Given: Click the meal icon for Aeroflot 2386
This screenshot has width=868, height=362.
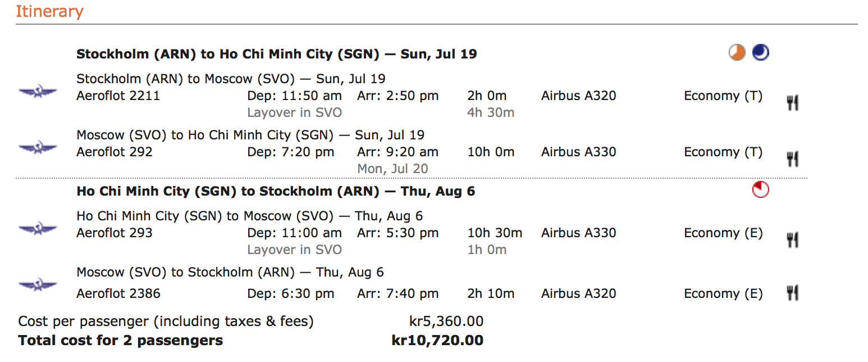Looking at the screenshot, I should pyautogui.click(x=792, y=293).
